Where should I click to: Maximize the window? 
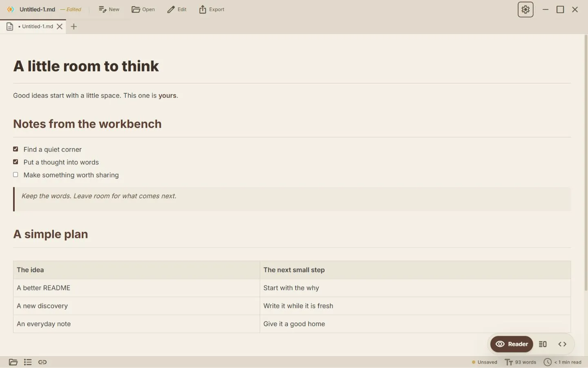pyautogui.click(x=560, y=9)
